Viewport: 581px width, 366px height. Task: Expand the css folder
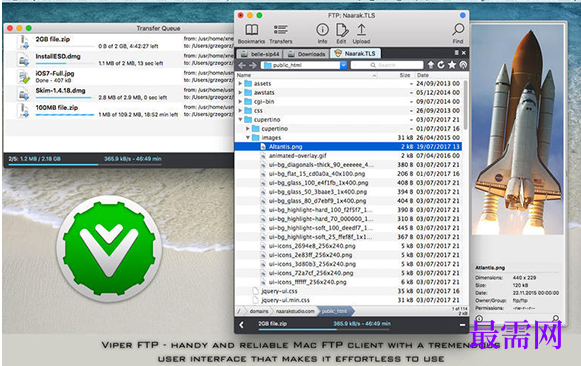[x=240, y=110]
